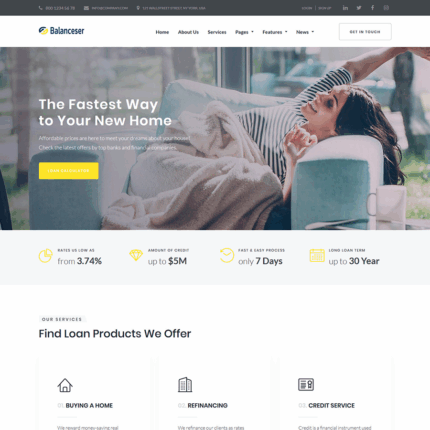Go to the About Us page

[188, 32]
